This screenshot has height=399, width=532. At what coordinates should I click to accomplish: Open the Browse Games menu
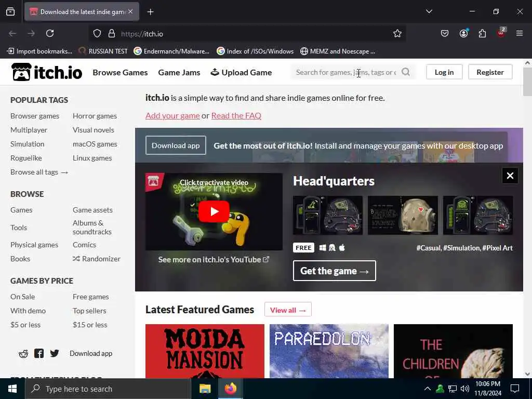pyautogui.click(x=120, y=73)
